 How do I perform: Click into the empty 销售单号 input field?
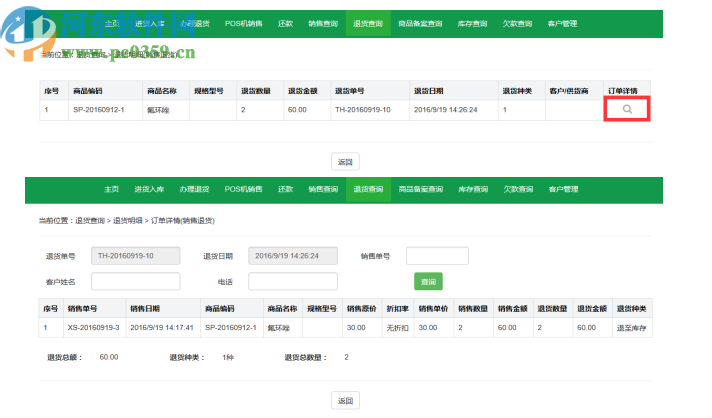(x=437, y=256)
